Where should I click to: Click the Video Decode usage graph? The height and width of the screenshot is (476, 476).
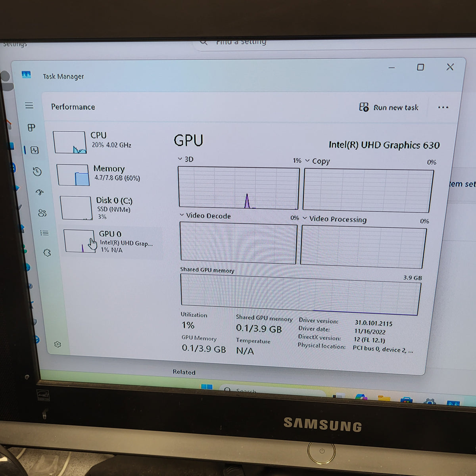[x=238, y=243]
